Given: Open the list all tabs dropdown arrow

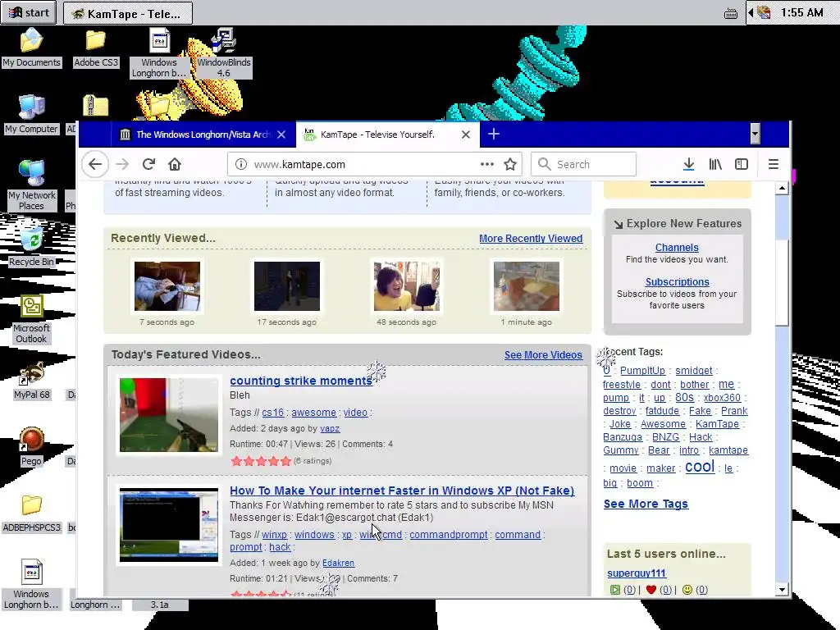Looking at the screenshot, I should [755, 134].
